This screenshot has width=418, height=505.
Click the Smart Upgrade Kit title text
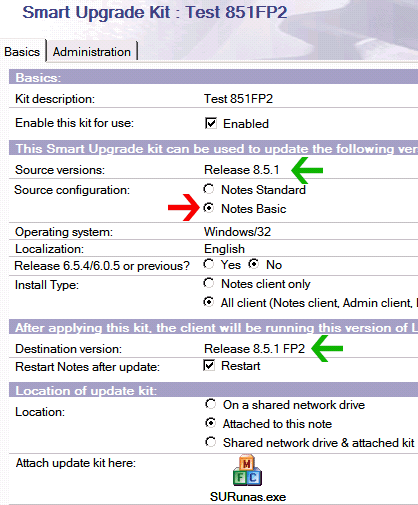(x=155, y=13)
